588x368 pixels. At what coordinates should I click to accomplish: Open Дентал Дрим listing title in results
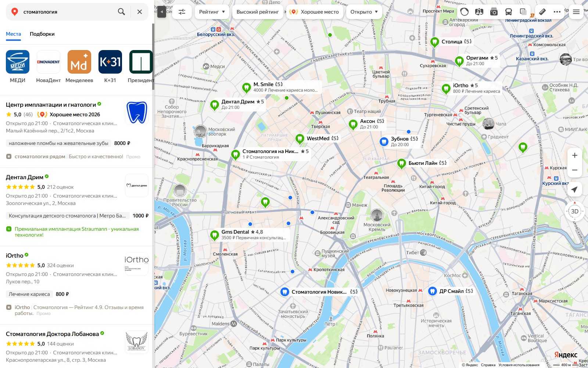25,177
